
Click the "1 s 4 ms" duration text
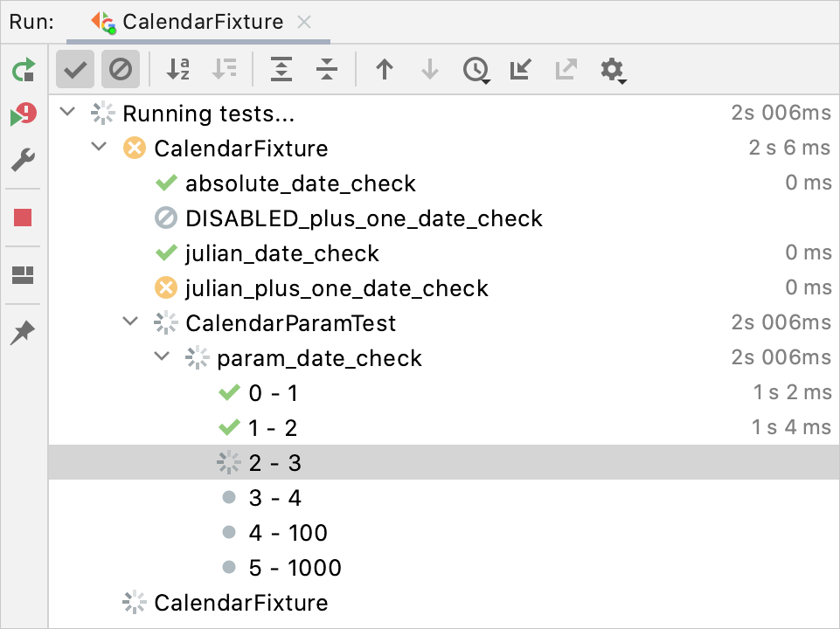(x=791, y=427)
